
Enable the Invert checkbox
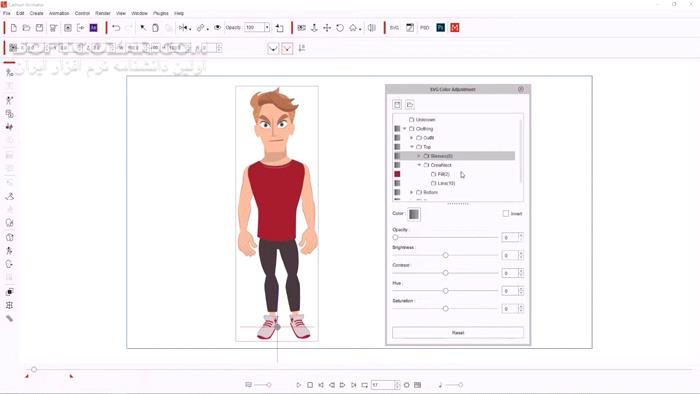coord(506,214)
